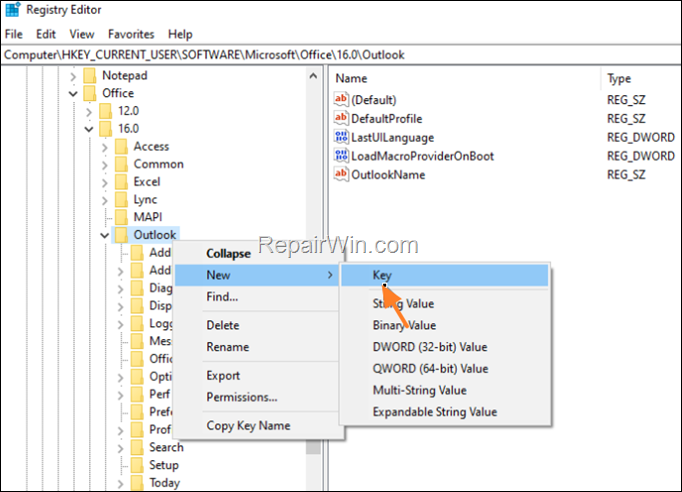Select the DefaultProfile value name
Image resolution: width=682 pixels, height=492 pixels.
click(x=387, y=119)
